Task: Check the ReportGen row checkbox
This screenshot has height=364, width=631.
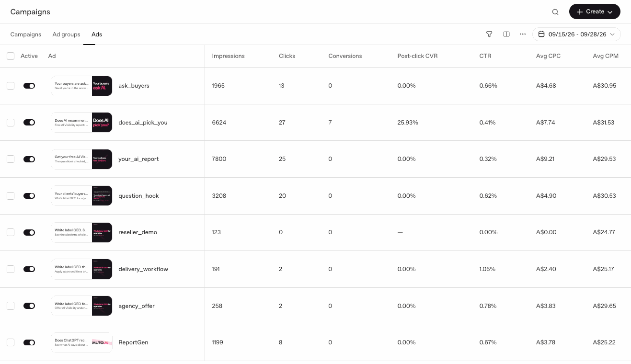Action: (11, 342)
